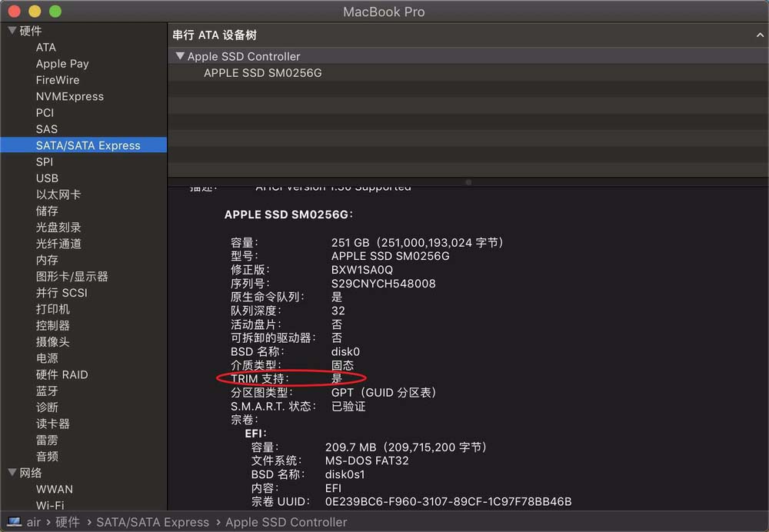Open the PCI hardware section
Image resolution: width=769 pixels, height=532 pixels.
pos(45,112)
